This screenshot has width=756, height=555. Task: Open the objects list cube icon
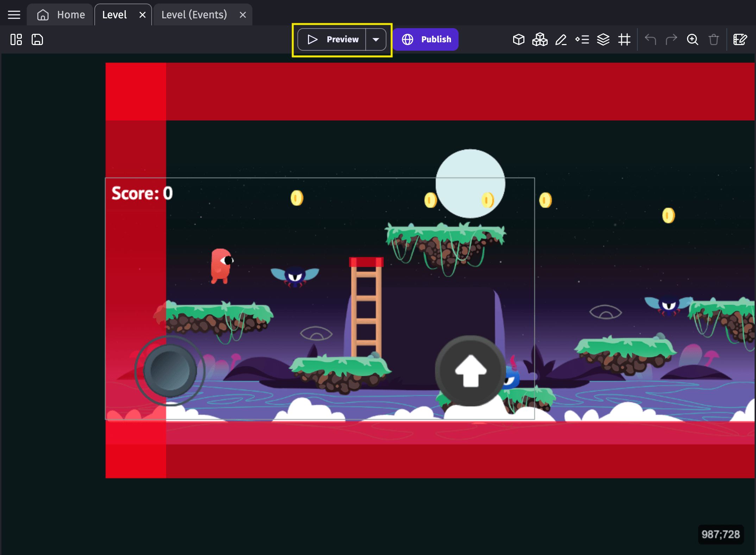(518, 39)
